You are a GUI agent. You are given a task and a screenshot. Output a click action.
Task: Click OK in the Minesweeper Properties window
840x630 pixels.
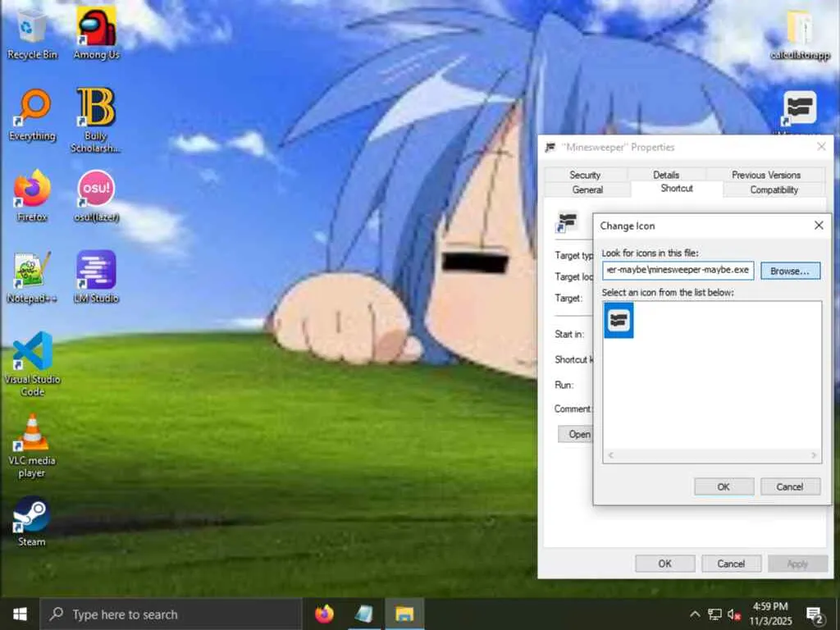coord(664,564)
